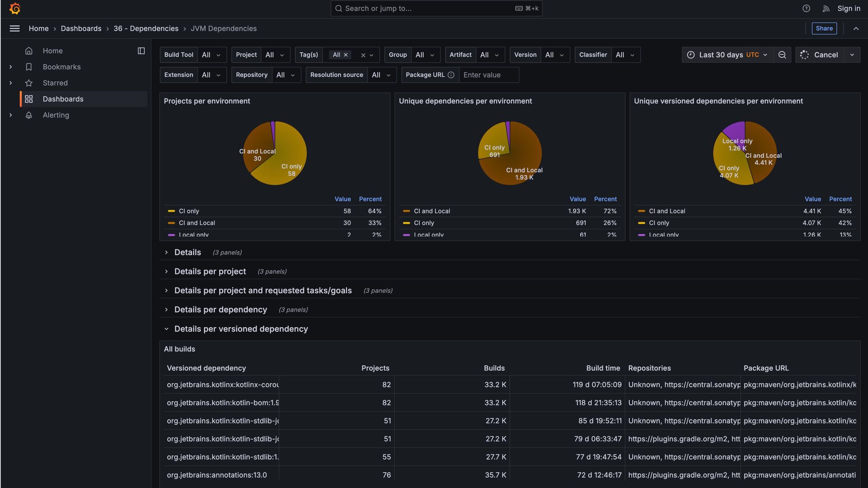Click the Grafana logo icon
The height and width of the screenshot is (488, 868).
14,9
